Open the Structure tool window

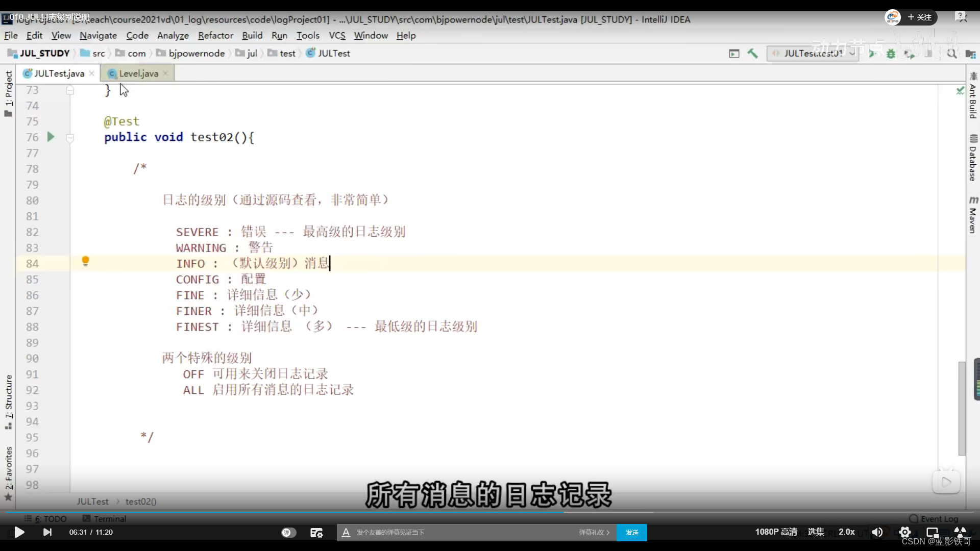click(x=8, y=402)
